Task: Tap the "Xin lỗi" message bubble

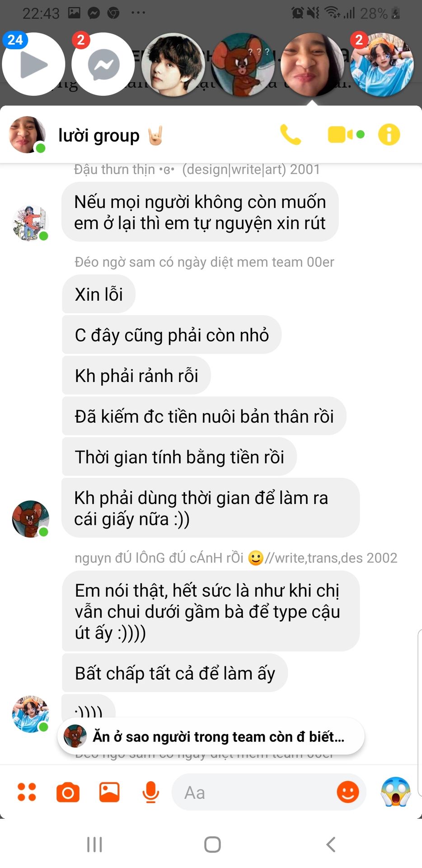Action: pos(98,294)
